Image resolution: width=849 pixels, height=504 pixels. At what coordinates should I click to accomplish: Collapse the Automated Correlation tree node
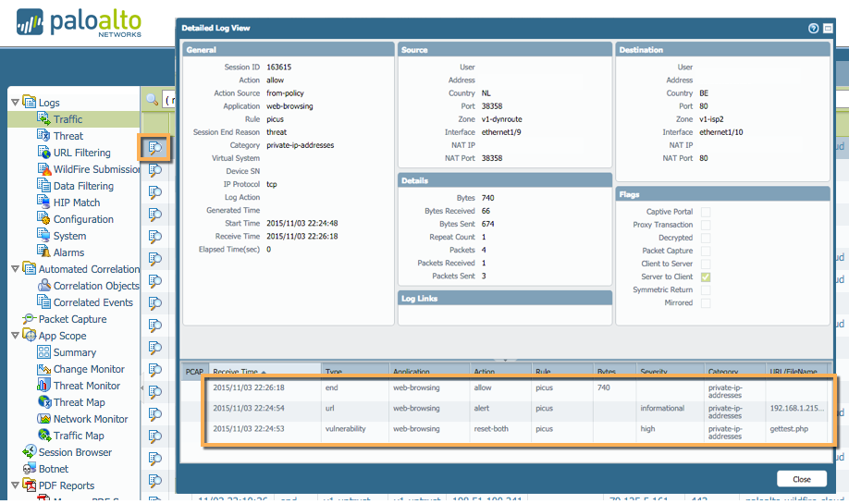(x=15, y=269)
